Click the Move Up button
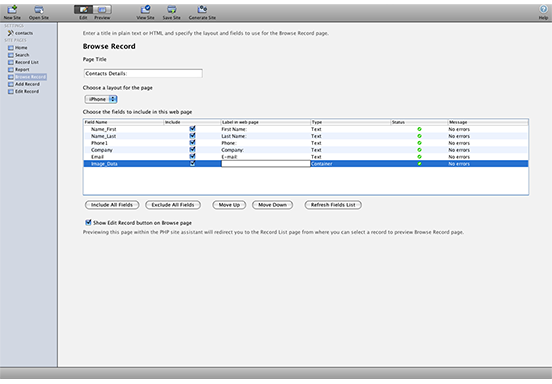The image size is (552, 384). tap(229, 205)
